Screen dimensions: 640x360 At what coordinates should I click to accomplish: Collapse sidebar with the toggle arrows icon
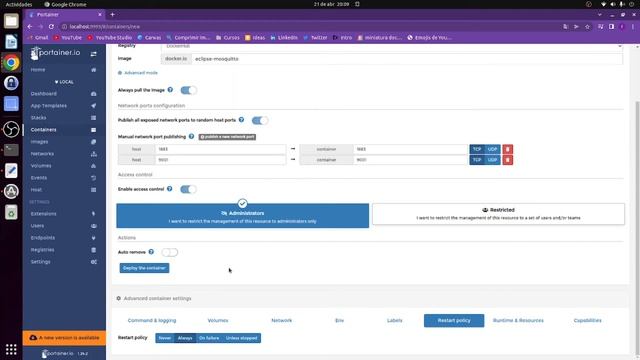[93, 53]
